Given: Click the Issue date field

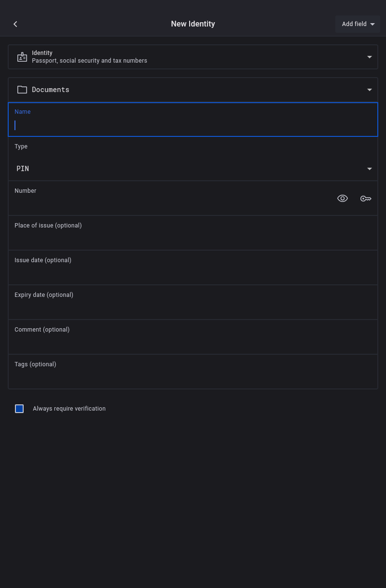Looking at the screenshot, I should point(193,272).
